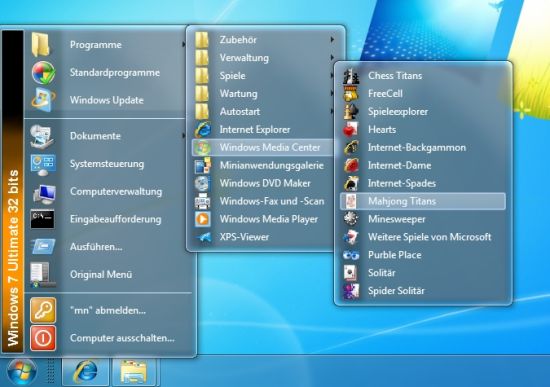Click the Original Menü text label
Screen dimensions: 550x387
pos(101,274)
